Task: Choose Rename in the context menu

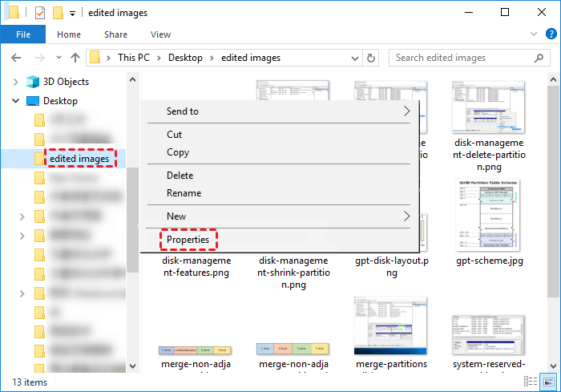Action: tap(279, 193)
